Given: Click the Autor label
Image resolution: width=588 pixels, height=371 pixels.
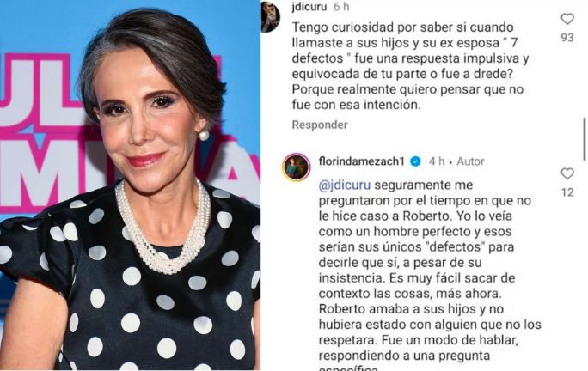Looking at the screenshot, I should tap(470, 161).
